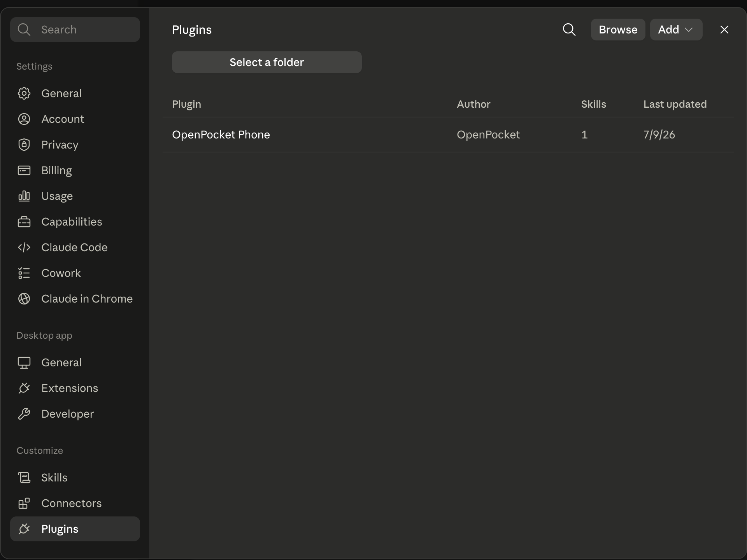Go to Developer settings
Viewport: 747px width, 560px height.
click(75, 414)
